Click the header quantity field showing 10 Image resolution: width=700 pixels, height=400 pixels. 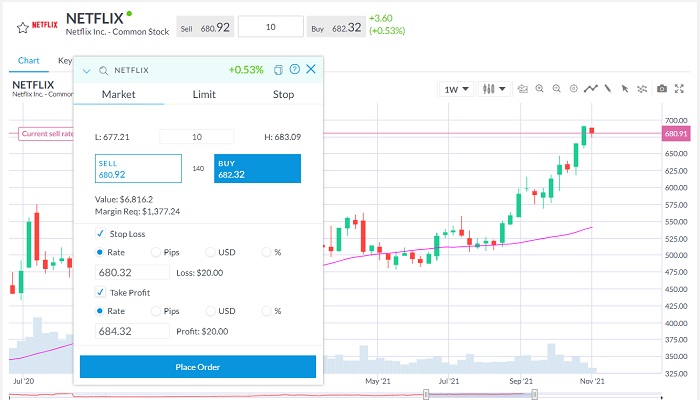point(271,27)
